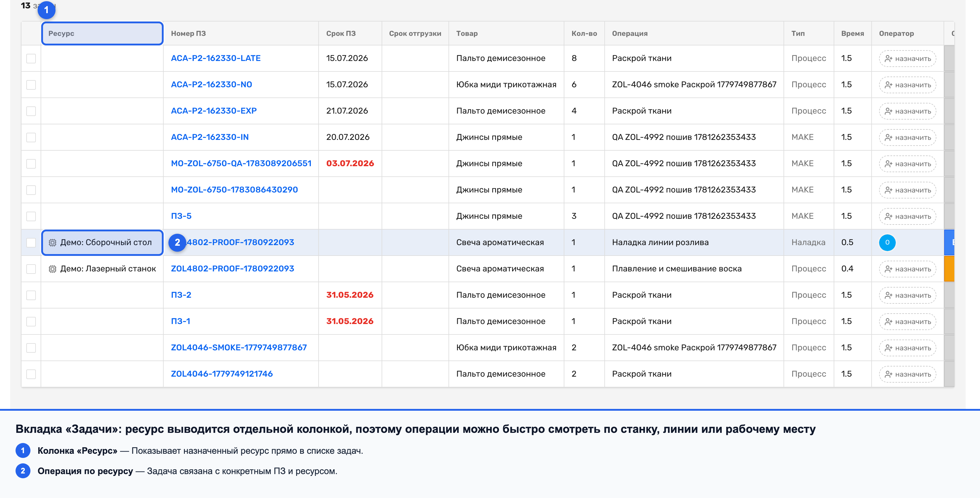980x498 pixels.
Task: Sort by the Ресурс column header
Action: (x=61, y=33)
